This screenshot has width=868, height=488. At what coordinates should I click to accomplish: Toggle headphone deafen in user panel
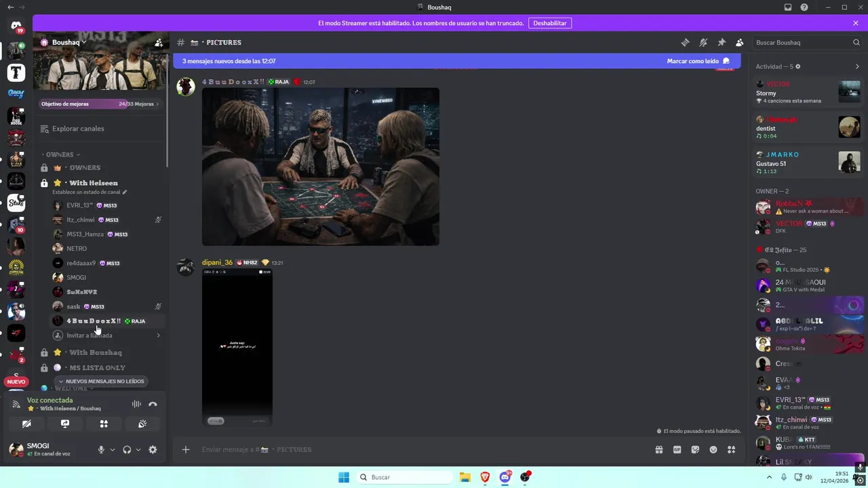127,449
